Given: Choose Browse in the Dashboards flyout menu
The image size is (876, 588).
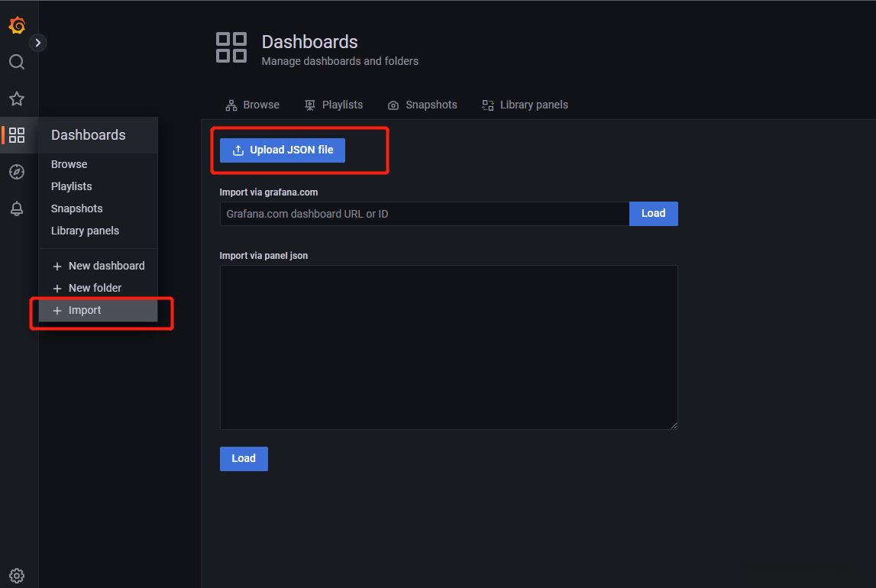Looking at the screenshot, I should click(69, 164).
